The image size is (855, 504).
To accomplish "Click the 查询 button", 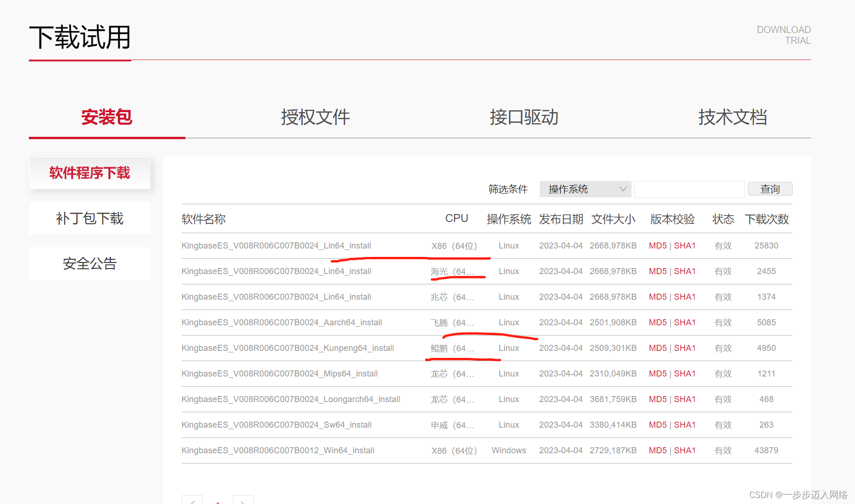I will pyautogui.click(x=769, y=188).
